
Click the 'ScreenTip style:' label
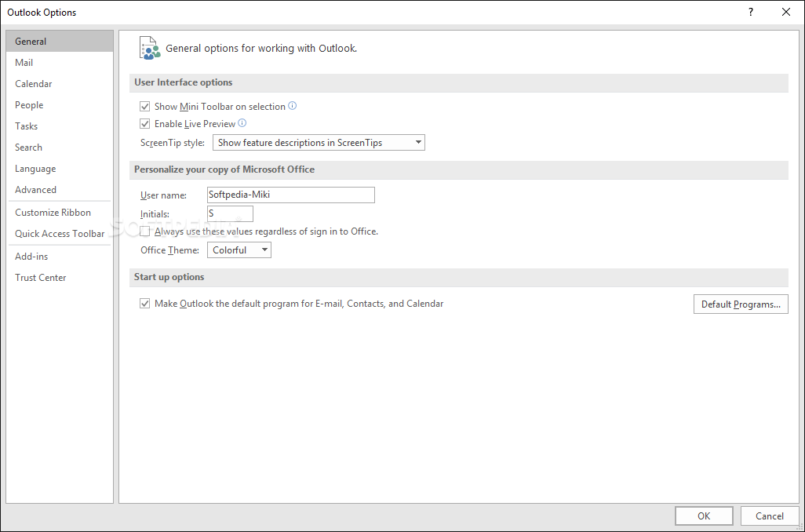(x=173, y=143)
